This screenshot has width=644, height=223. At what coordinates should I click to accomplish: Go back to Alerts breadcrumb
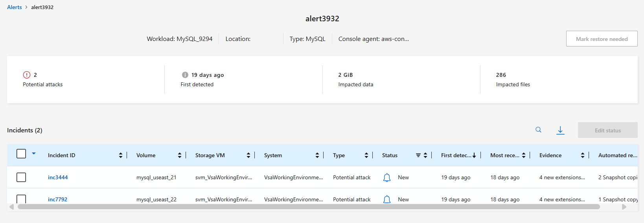coord(15,7)
